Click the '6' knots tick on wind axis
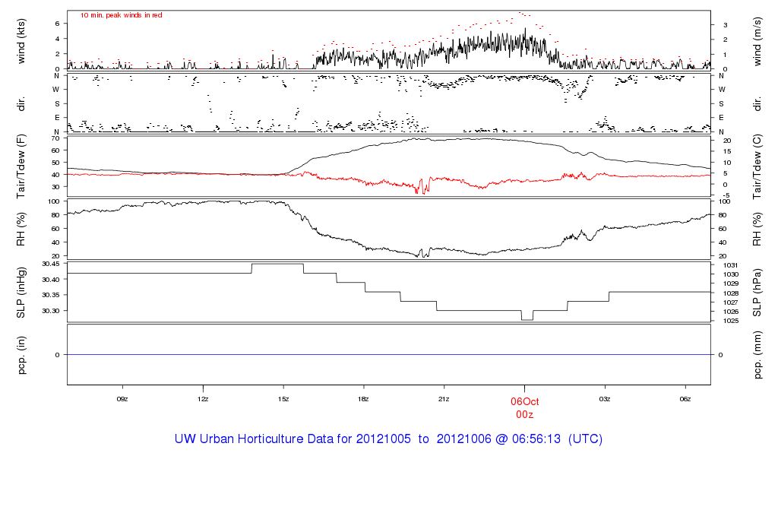The image size is (778, 532). [58, 24]
